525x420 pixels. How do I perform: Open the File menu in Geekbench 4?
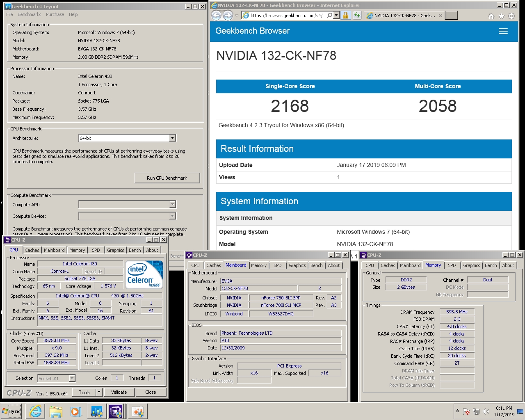(x=9, y=14)
